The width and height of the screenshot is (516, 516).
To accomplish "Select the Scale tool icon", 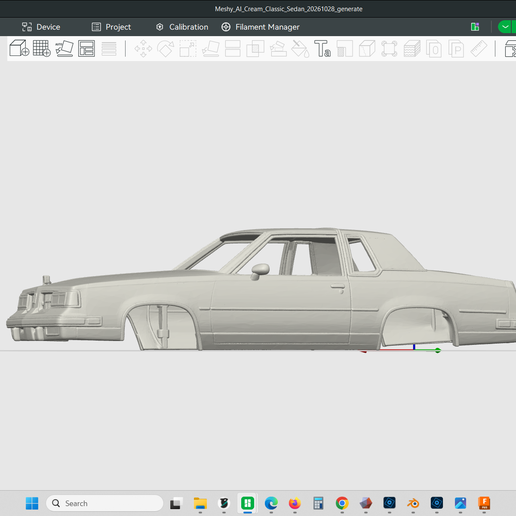I will (x=188, y=49).
